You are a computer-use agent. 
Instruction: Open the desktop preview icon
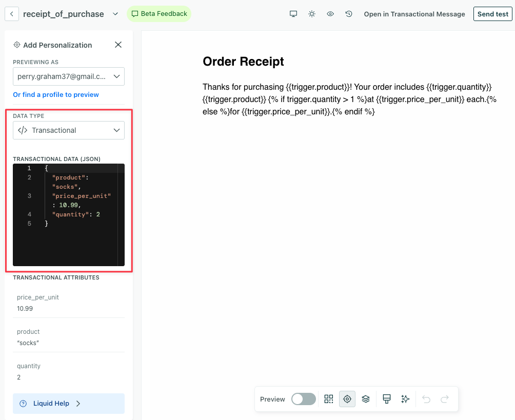(293, 14)
